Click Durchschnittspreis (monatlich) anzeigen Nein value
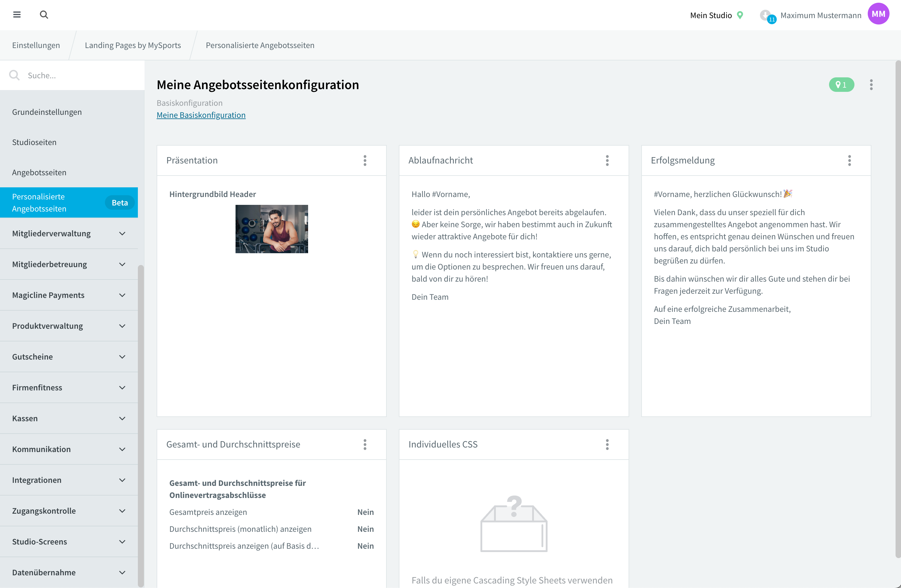This screenshot has width=901, height=588. (365, 529)
